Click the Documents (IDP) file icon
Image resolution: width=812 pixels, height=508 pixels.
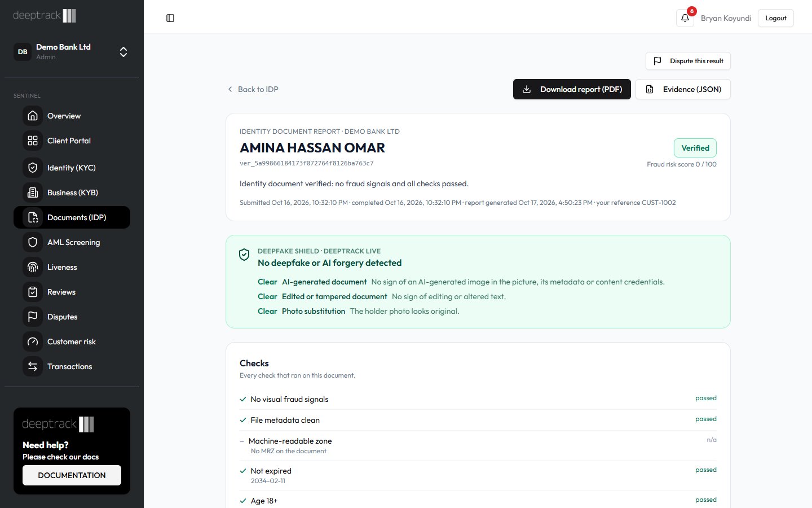click(x=33, y=217)
